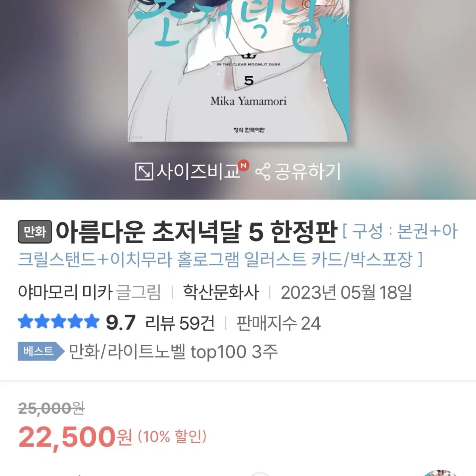Click the size comparison expand icon
The width and height of the screenshot is (476, 476).
coord(144,172)
